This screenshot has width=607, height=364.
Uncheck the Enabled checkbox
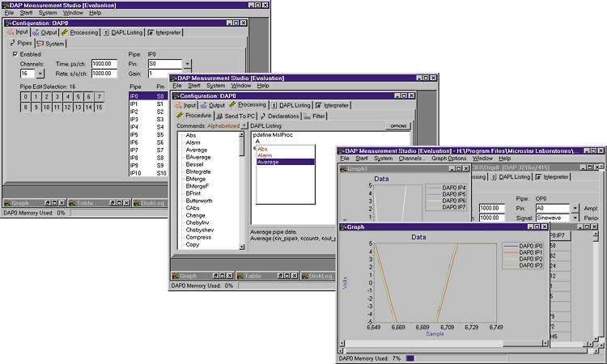[x=15, y=54]
